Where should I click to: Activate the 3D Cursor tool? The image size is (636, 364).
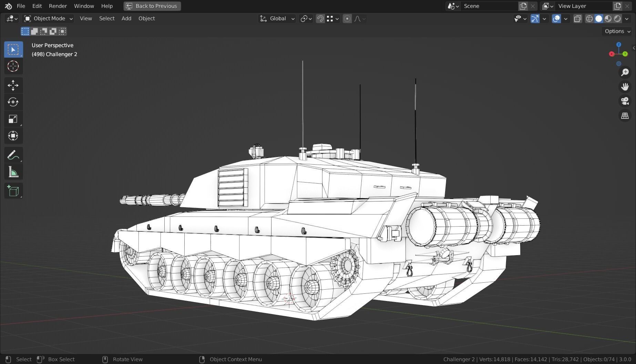[13, 66]
